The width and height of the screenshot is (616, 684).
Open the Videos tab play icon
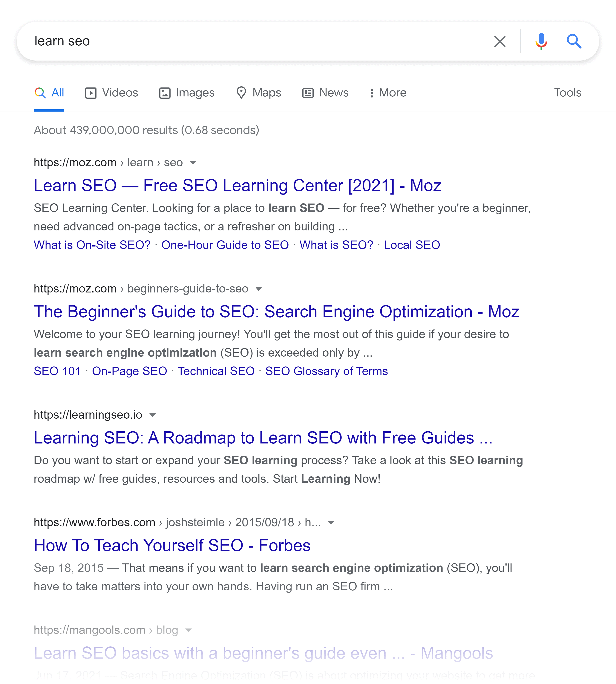click(x=91, y=93)
